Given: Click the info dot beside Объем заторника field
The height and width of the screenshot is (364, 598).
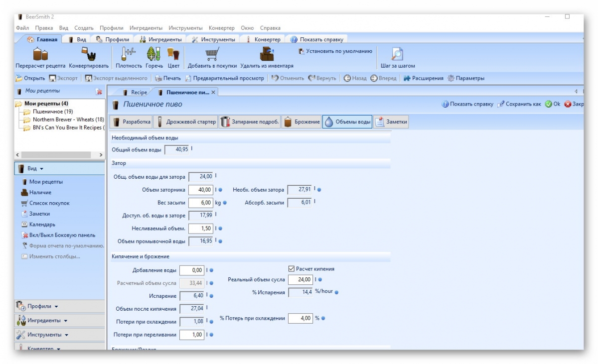Looking at the screenshot, I should pyautogui.click(x=220, y=190).
